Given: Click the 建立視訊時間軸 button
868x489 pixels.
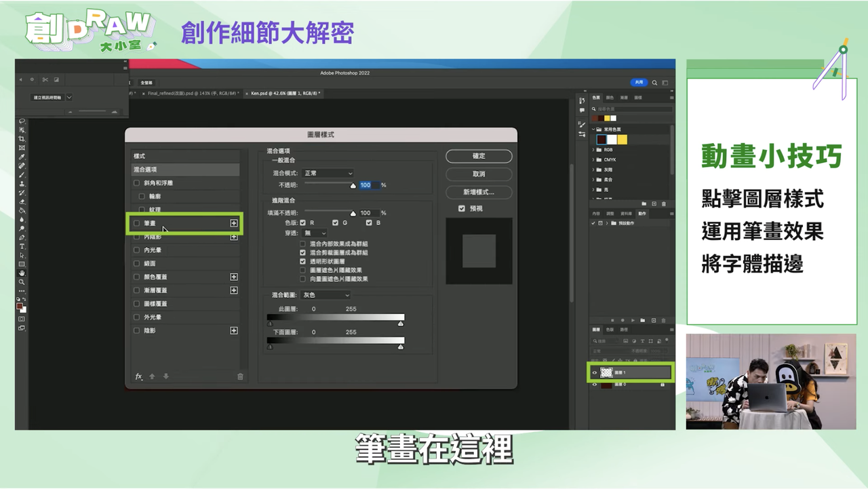Looking at the screenshot, I should 47,98.
